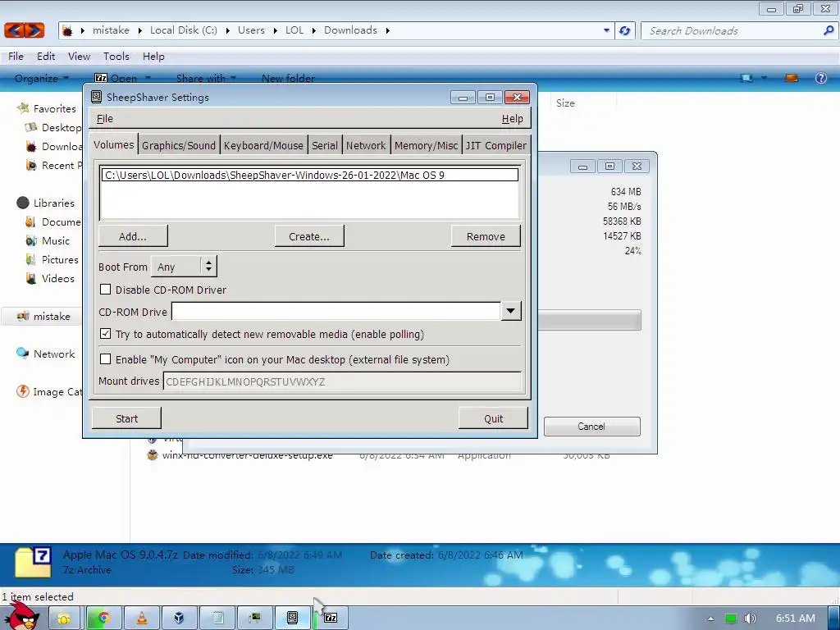Expand the Share with dropdown
Viewport: 840px width, 630px height.
point(206,78)
